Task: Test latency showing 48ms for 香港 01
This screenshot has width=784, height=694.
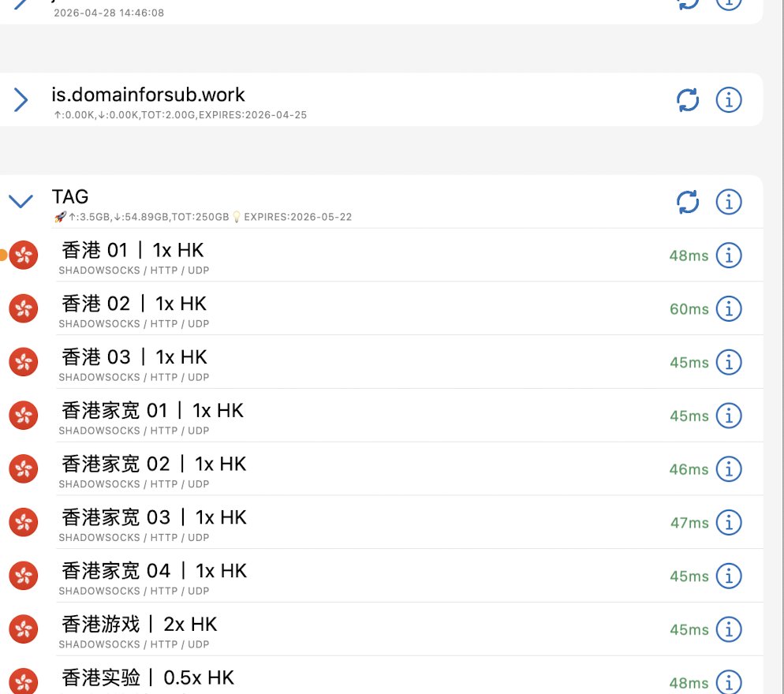Action: point(689,256)
